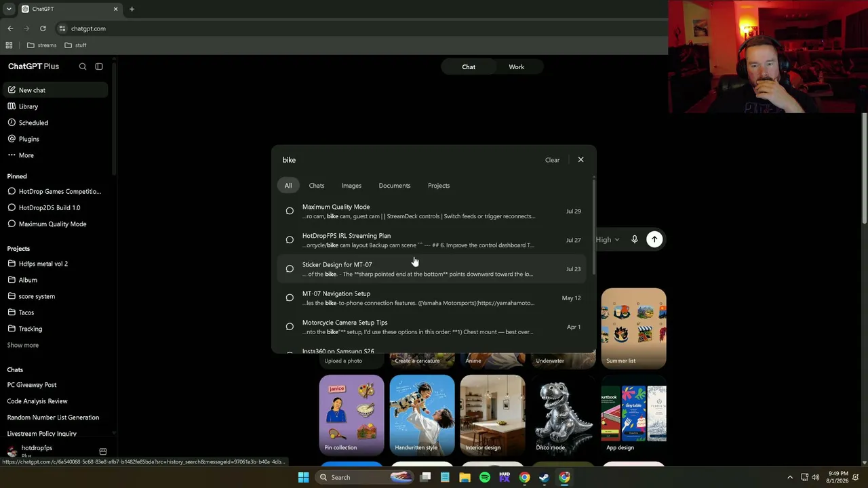
Task: Open the stuff bookmark folder
Action: 75,45
